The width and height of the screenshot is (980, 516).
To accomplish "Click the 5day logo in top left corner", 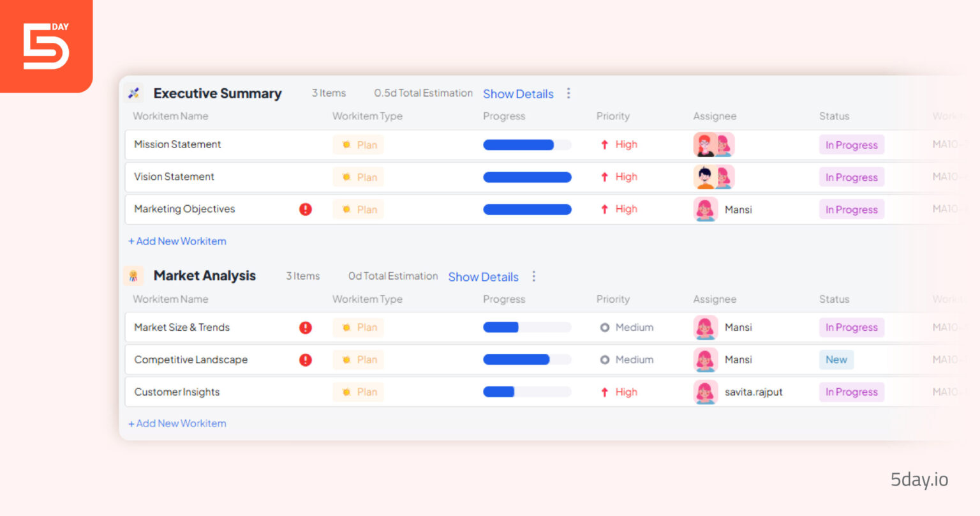I will (45, 45).
